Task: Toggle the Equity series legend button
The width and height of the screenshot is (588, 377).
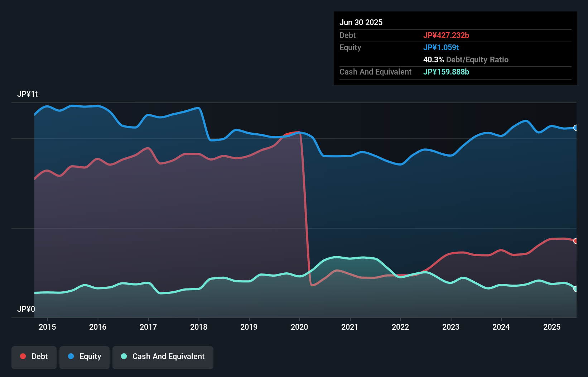Action: point(85,357)
